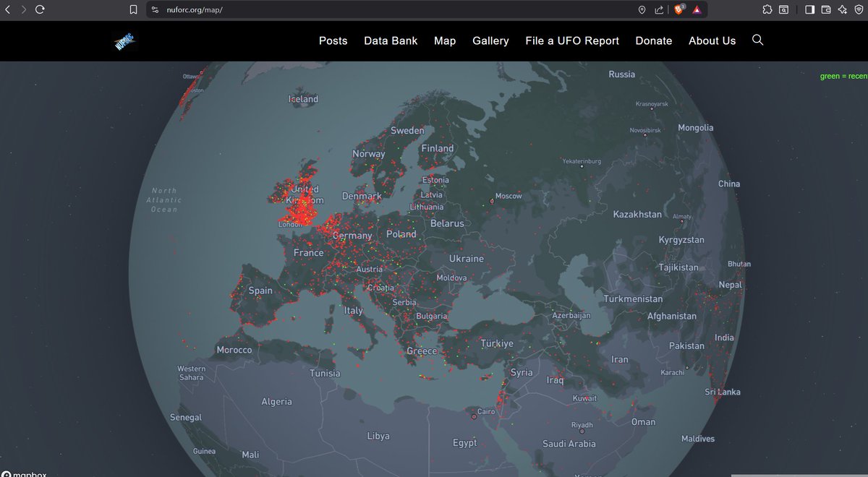Click the Yekaterinburg city label
This screenshot has width=868, height=477.
[582, 161]
